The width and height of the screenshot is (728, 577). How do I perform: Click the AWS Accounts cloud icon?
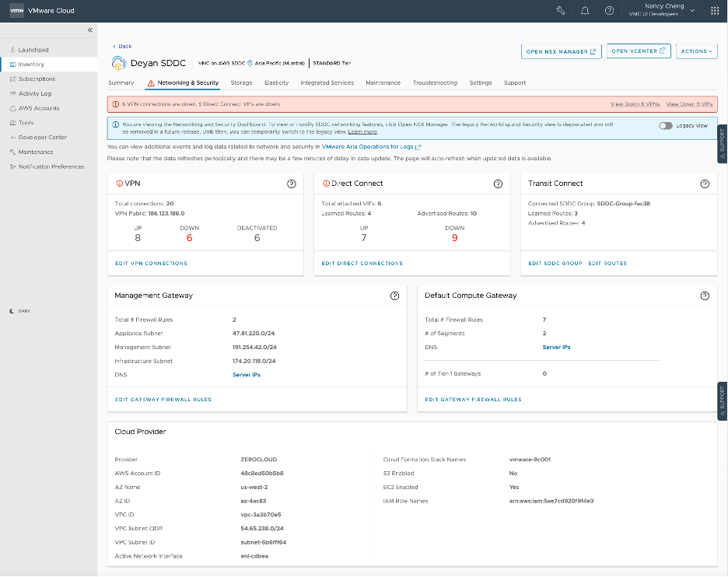(13, 108)
